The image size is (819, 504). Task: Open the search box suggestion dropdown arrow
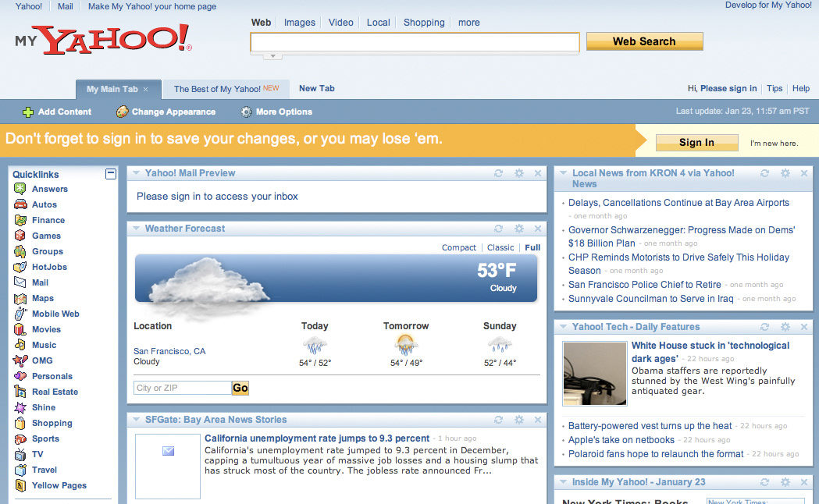(272, 56)
